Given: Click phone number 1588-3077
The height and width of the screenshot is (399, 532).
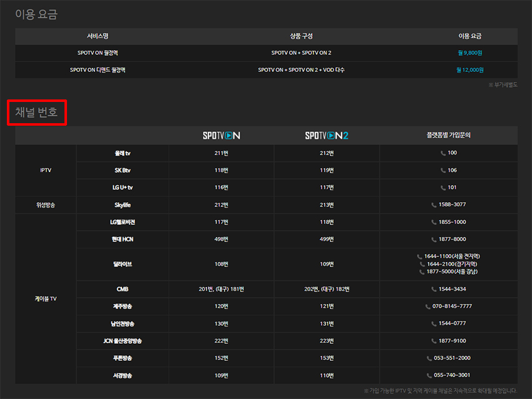Looking at the screenshot, I should 453,205.
